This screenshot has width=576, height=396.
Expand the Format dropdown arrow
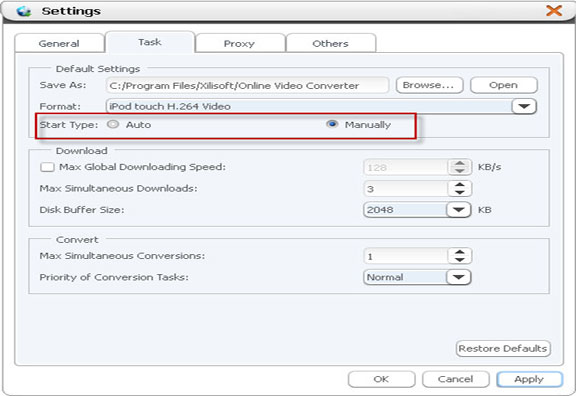click(x=524, y=107)
